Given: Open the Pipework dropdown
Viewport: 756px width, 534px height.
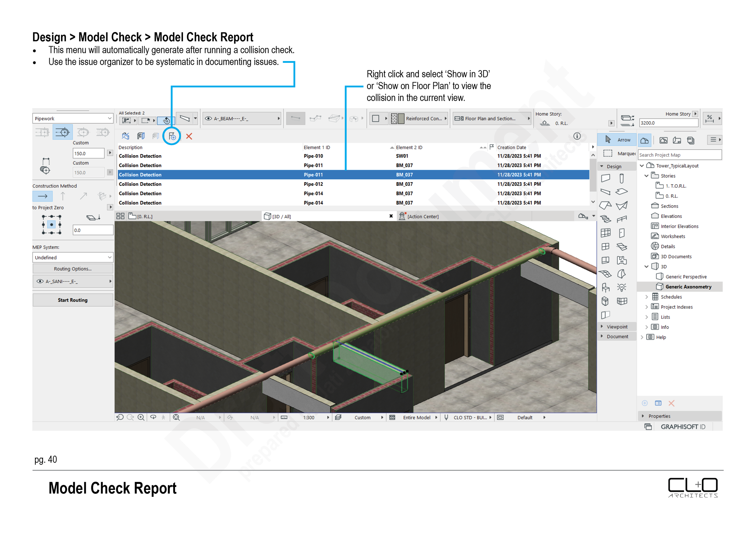Looking at the screenshot, I should [73, 118].
